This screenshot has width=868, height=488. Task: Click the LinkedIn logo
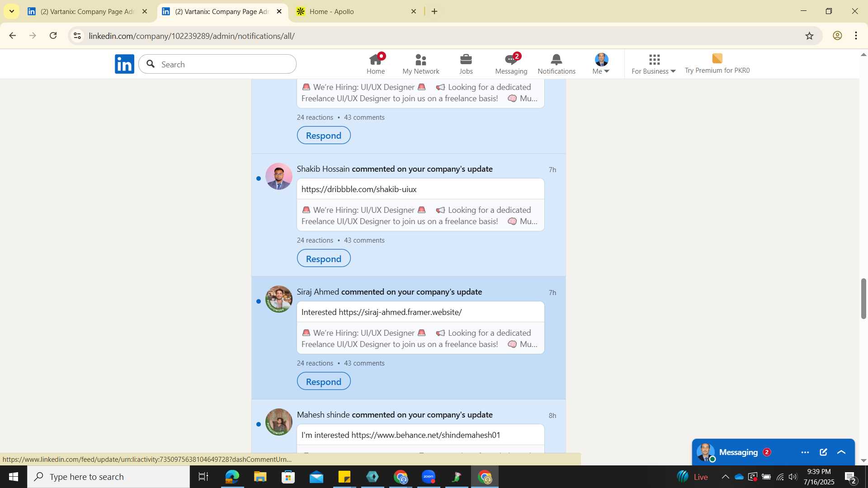(124, 64)
